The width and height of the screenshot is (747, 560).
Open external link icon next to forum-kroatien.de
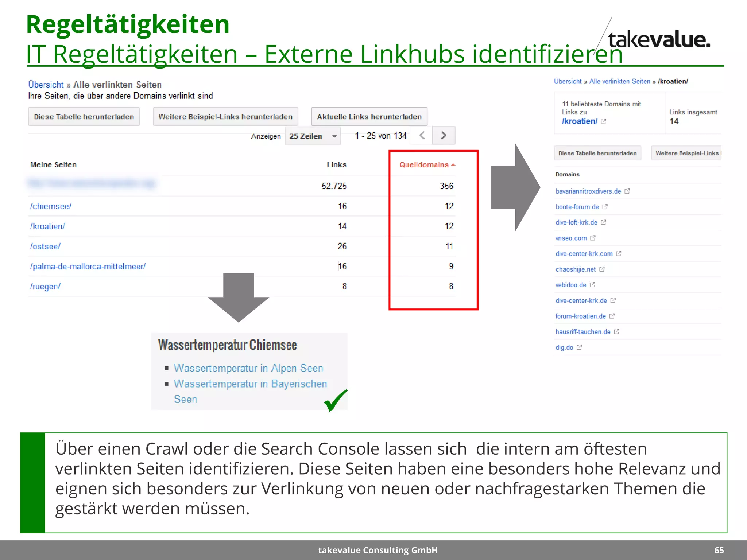[612, 316]
